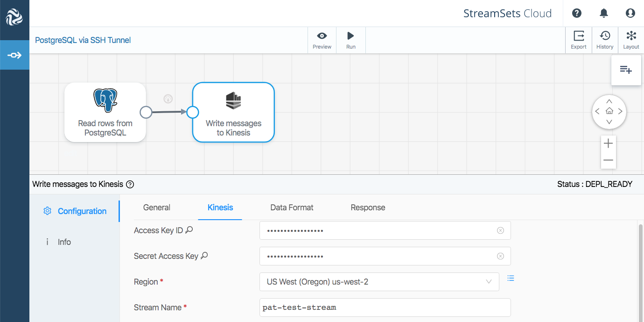Auto-arrange stages using the Layout icon
Screen dimensions: 644x322
tap(631, 40)
